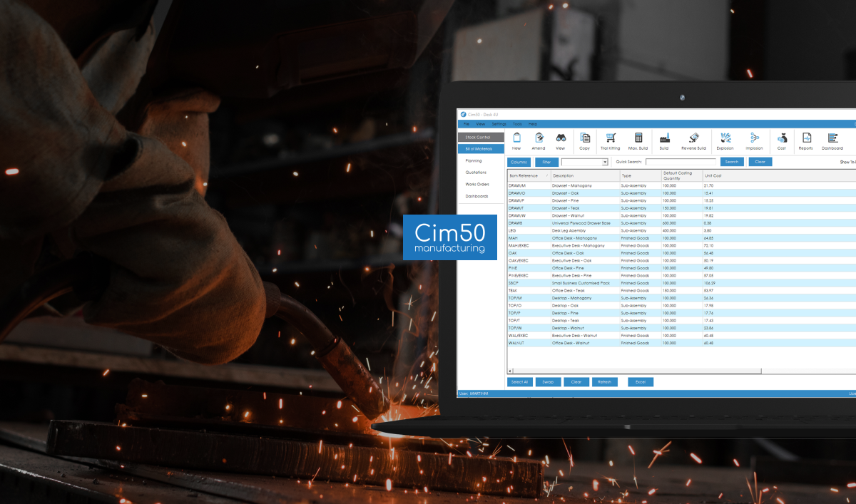Open the Max. Build tool
This screenshot has height=504, width=856.
(638, 140)
